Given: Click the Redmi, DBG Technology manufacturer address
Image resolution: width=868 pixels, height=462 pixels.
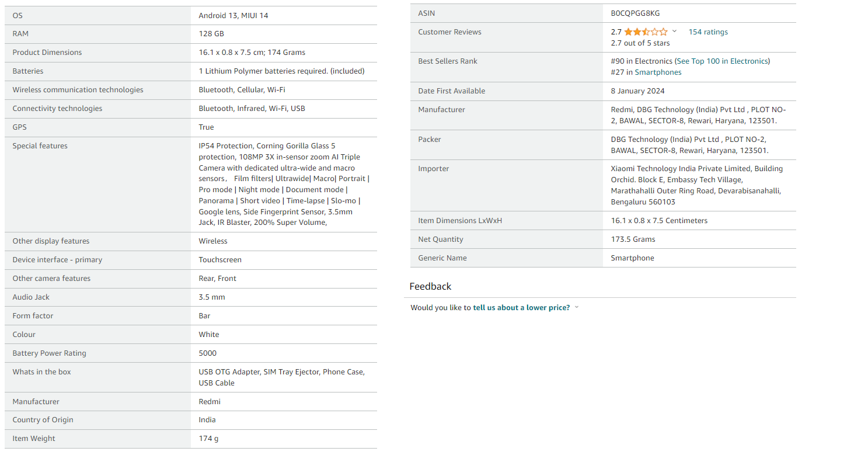Looking at the screenshot, I should click(x=699, y=115).
